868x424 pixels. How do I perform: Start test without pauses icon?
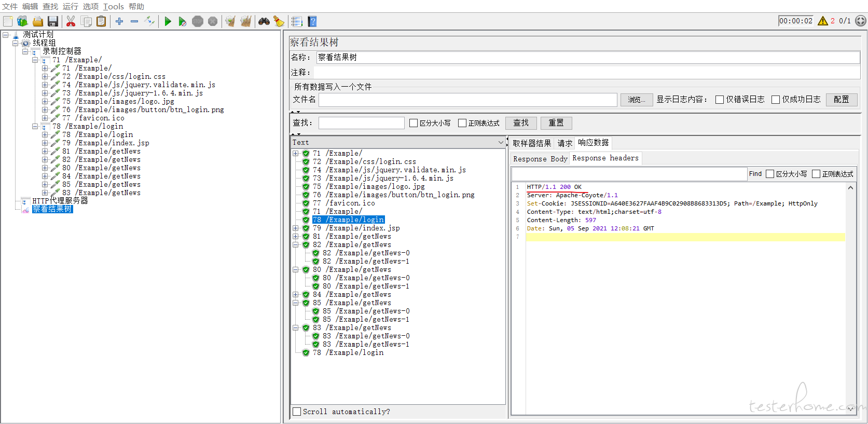coord(183,21)
